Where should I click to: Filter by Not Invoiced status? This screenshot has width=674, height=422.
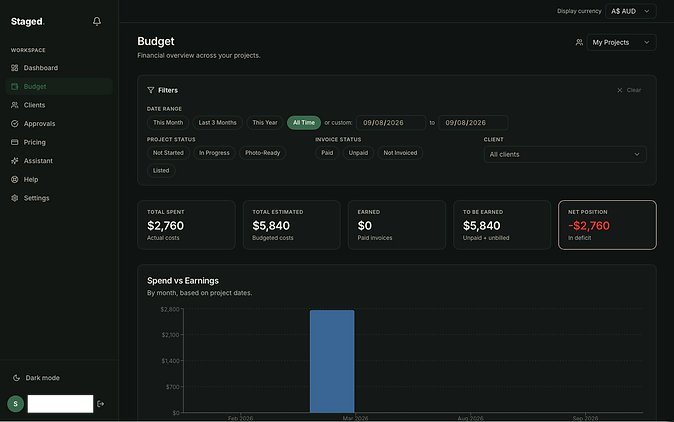[400, 153]
